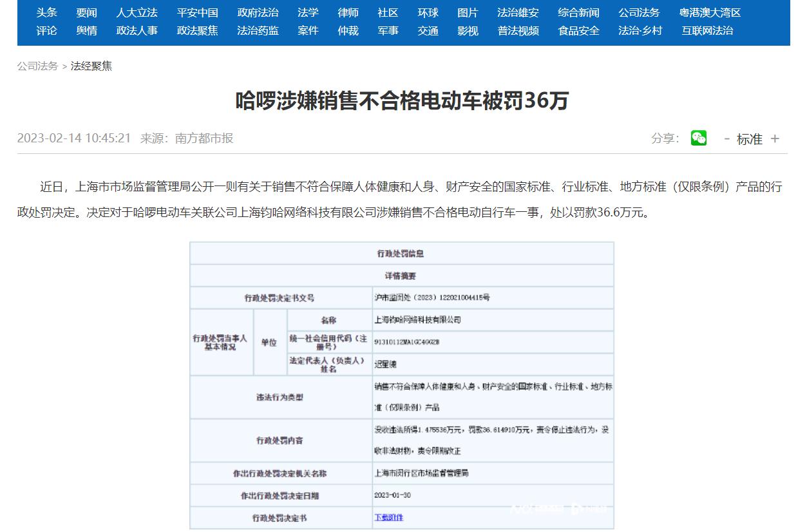View the 图片 picture channel
This screenshot has height=532, width=807.
click(467, 12)
